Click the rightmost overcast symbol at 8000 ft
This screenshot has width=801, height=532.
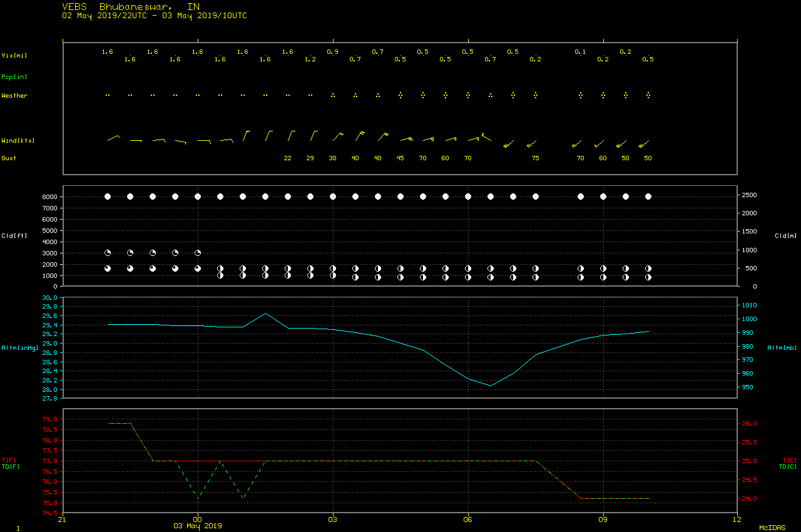coord(648,197)
